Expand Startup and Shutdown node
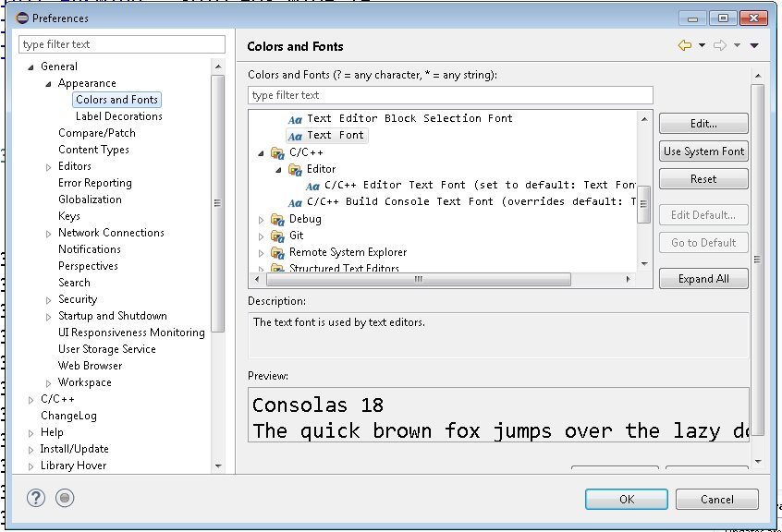Viewport: 782px width, 532px height. (48, 316)
